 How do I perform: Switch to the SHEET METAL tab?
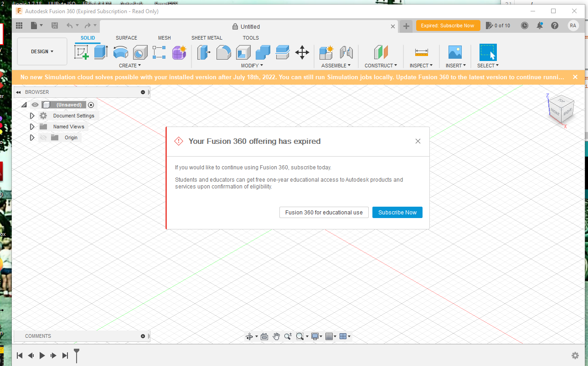206,38
